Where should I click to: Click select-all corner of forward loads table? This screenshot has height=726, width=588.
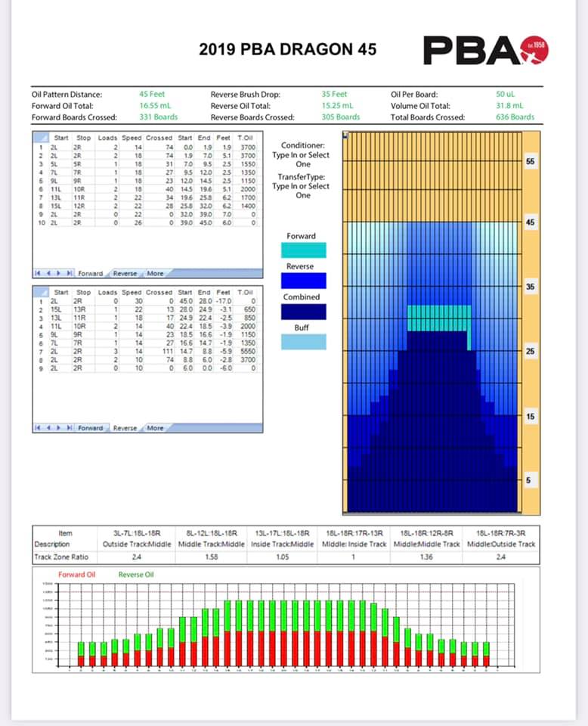pos(41,138)
